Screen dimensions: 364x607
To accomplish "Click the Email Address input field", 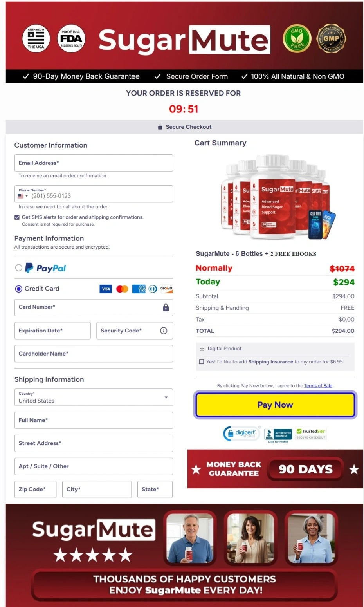I will click(x=93, y=163).
